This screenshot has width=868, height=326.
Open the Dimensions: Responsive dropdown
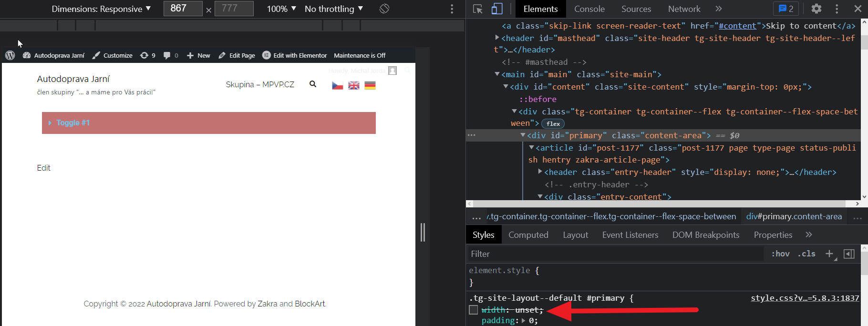pos(101,9)
